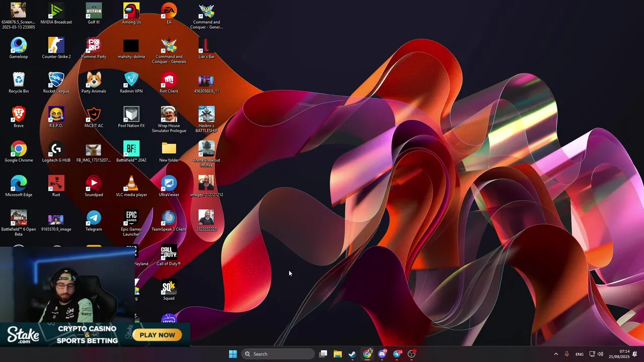Viewport: 644px width, 362px height.
Task: Open the notification bell icon
Action: pos(635,354)
